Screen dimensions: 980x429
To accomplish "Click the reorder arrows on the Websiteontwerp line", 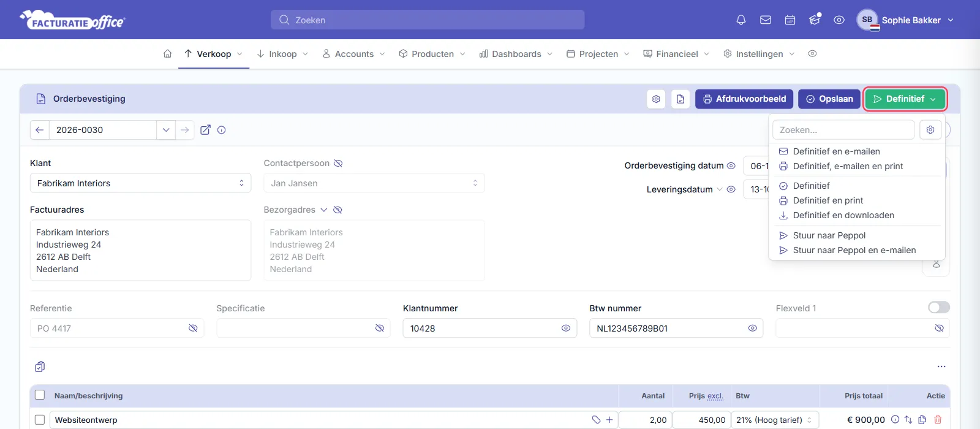I will (908, 420).
